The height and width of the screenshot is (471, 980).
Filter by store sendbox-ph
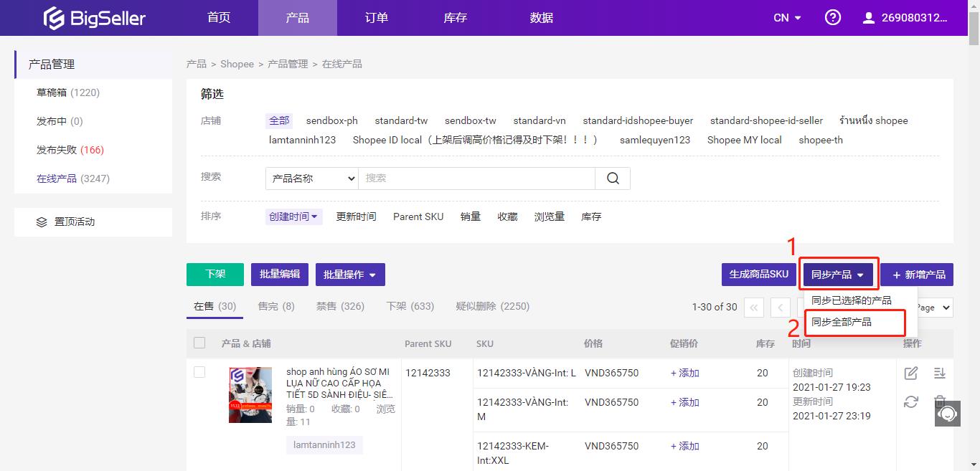pos(331,121)
